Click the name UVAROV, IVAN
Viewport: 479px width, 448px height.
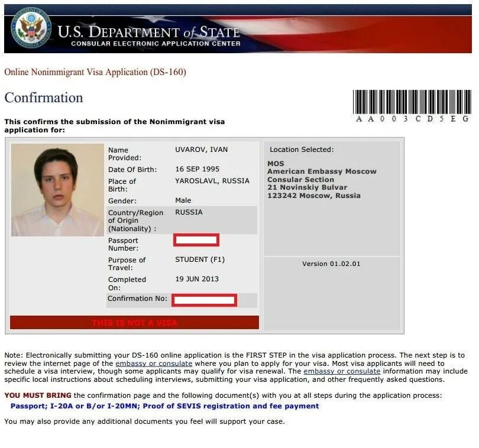[201, 150]
